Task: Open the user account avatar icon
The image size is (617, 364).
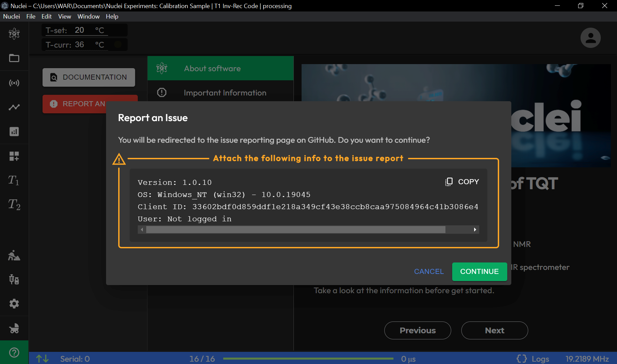Action: [590, 37]
